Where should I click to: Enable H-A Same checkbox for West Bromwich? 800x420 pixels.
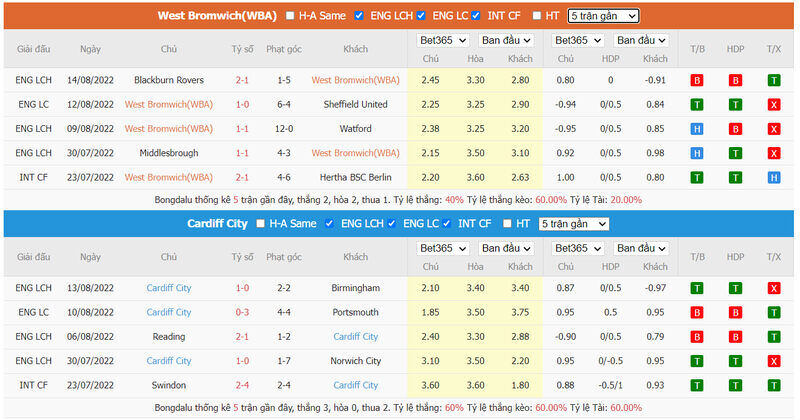point(290,16)
